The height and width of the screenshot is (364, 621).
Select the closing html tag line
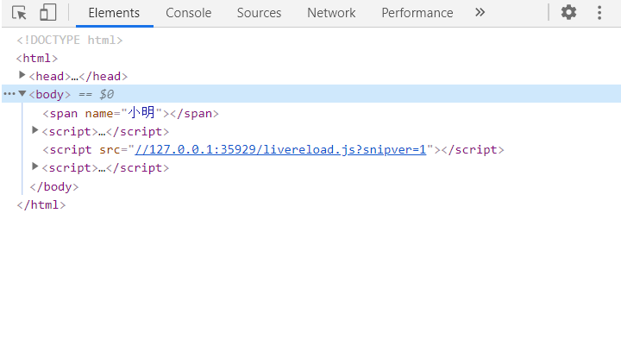pyautogui.click(x=41, y=204)
